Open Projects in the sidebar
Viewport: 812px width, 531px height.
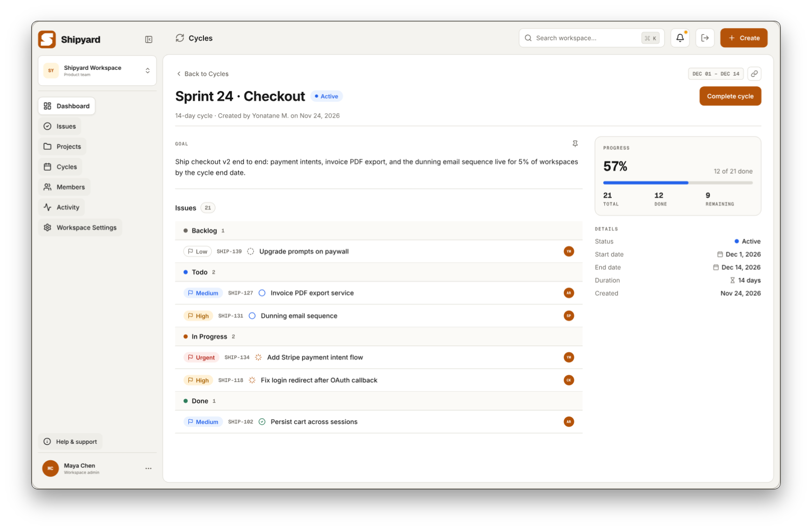[x=62, y=147]
